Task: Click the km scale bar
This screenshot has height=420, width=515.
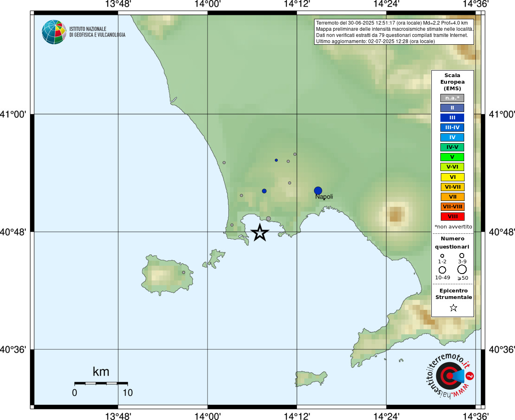Action: [101, 383]
